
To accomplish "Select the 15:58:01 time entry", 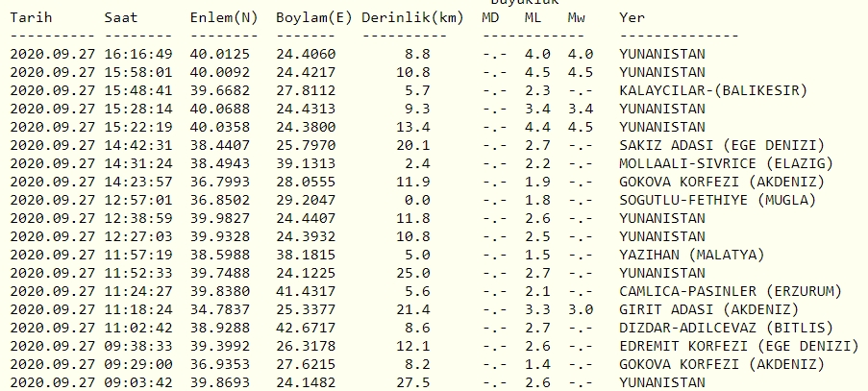I will click(138, 73).
